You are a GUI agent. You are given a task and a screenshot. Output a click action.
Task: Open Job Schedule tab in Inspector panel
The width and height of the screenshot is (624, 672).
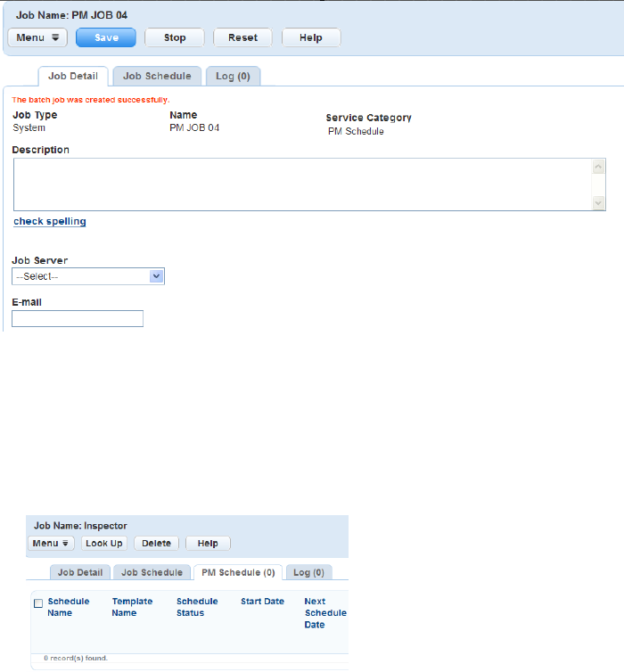(x=152, y=572)
